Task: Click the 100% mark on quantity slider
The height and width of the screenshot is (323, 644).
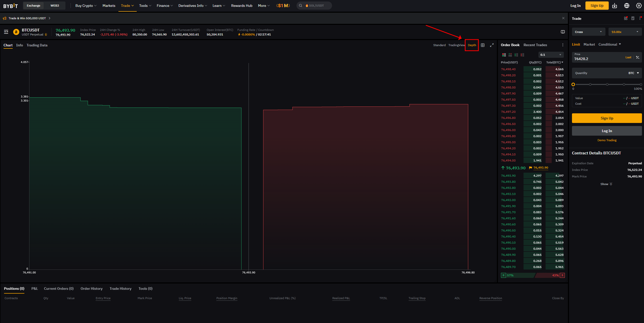Action: coord(640,84)
